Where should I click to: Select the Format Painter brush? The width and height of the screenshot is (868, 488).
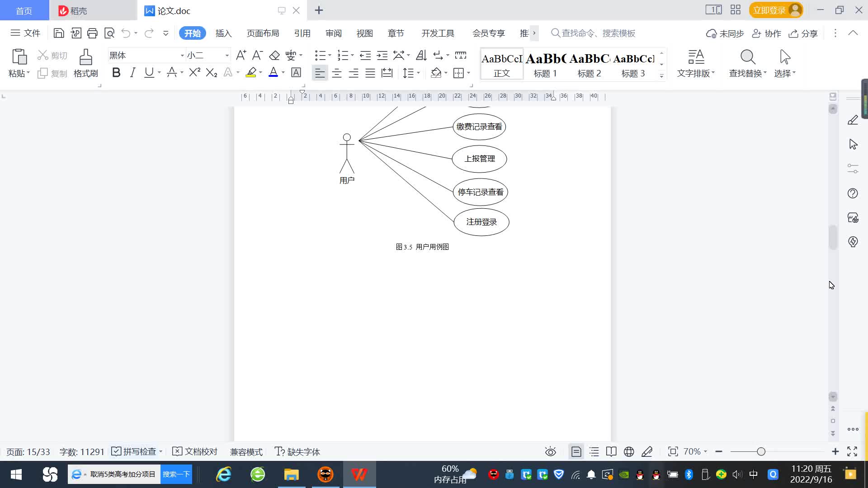point(85,57)
